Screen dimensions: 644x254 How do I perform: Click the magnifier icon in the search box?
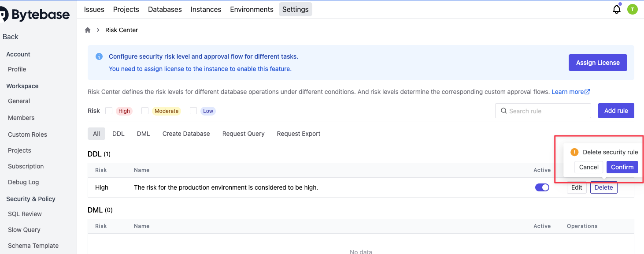pos(503,111)
